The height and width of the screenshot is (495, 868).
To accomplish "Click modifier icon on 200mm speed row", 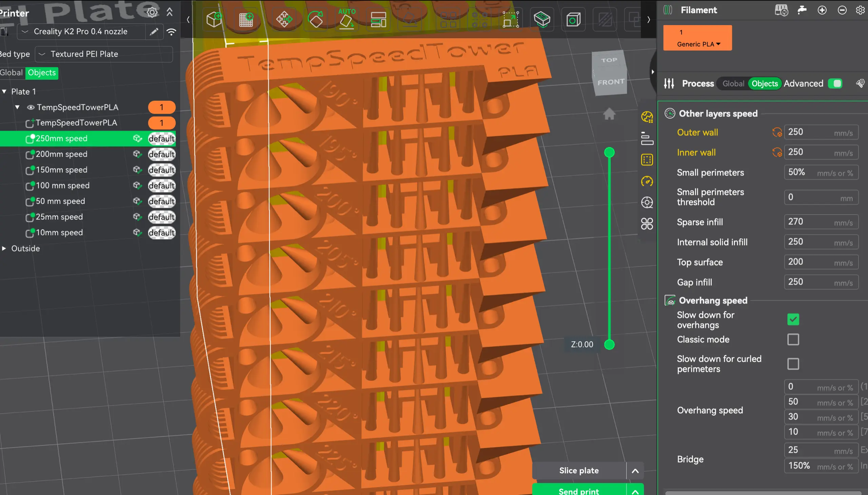I will (x=137, y=154).
